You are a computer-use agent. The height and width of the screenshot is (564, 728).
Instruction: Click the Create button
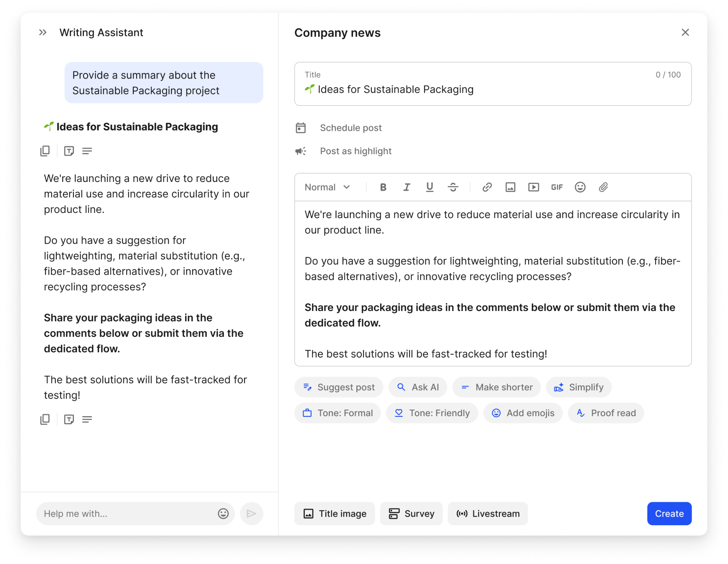point(669,513)
